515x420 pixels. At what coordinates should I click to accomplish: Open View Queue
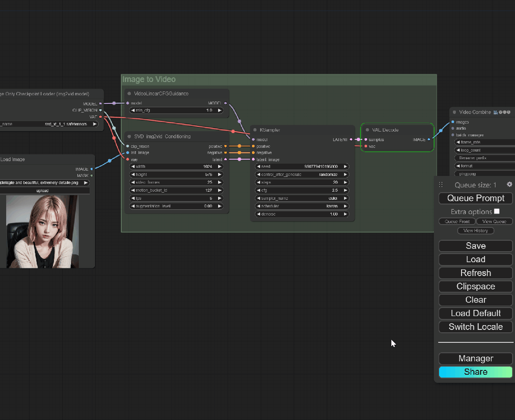pyautogui.click(x=494, y=222)
